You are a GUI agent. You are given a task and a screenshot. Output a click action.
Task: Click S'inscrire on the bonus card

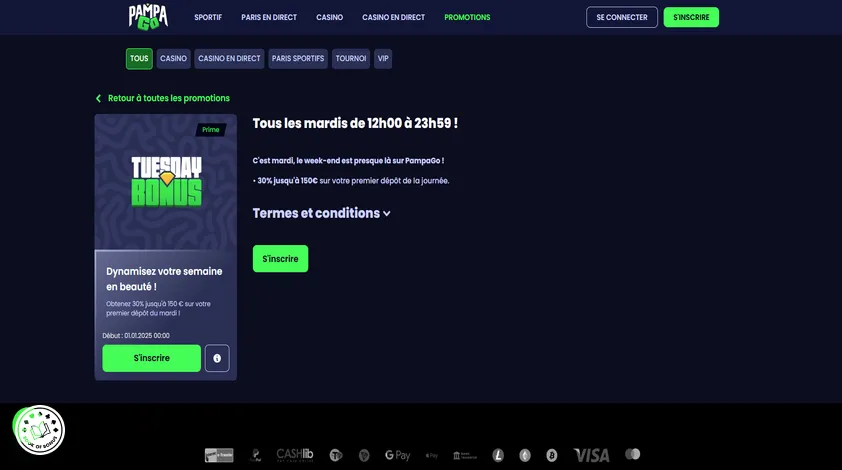click(151, 358)
